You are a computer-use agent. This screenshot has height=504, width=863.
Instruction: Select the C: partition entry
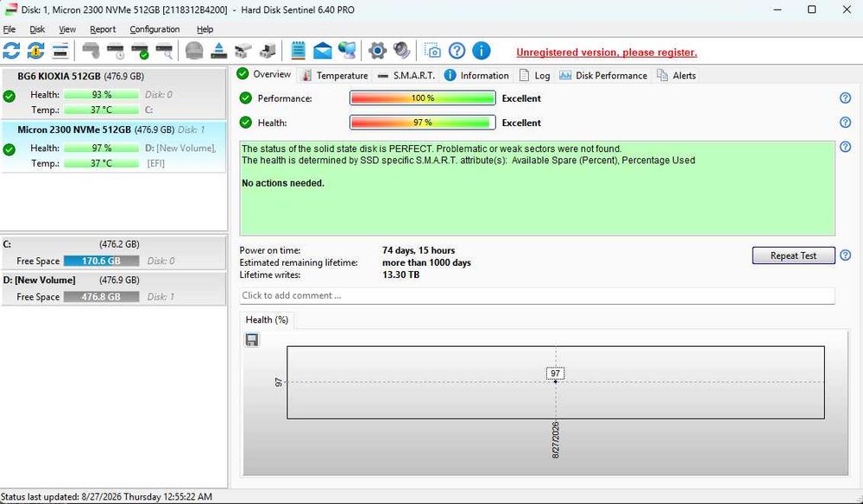[x=113, y=252]
